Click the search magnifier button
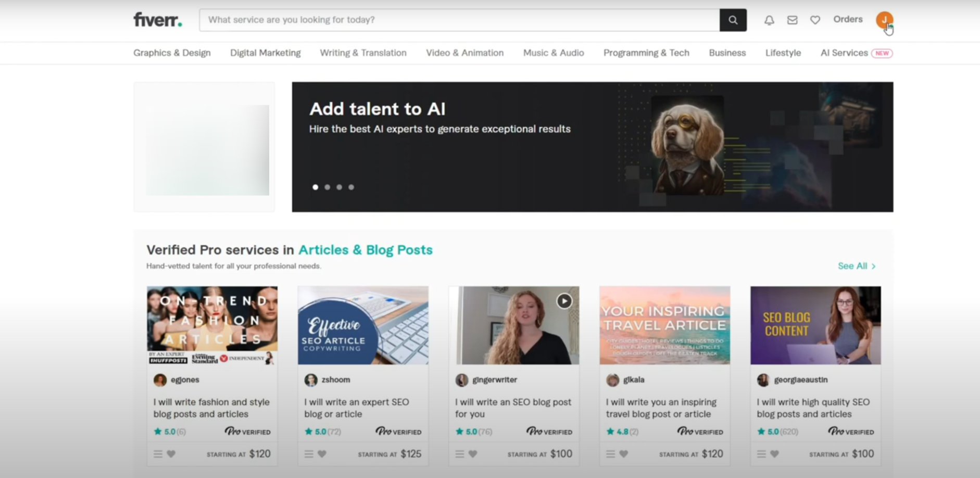 click(733, 20)
